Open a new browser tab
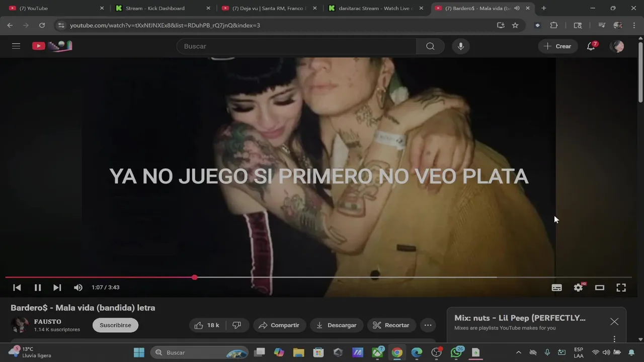Image resolution: width=644 pixels, height=362 pixels. [x=544, y=8]
